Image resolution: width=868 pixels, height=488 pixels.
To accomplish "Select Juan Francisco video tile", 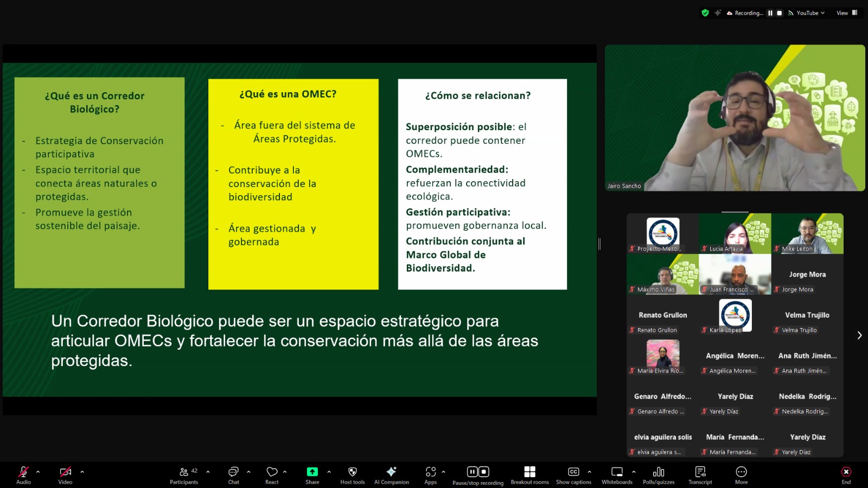I will [x=735, y=274].
